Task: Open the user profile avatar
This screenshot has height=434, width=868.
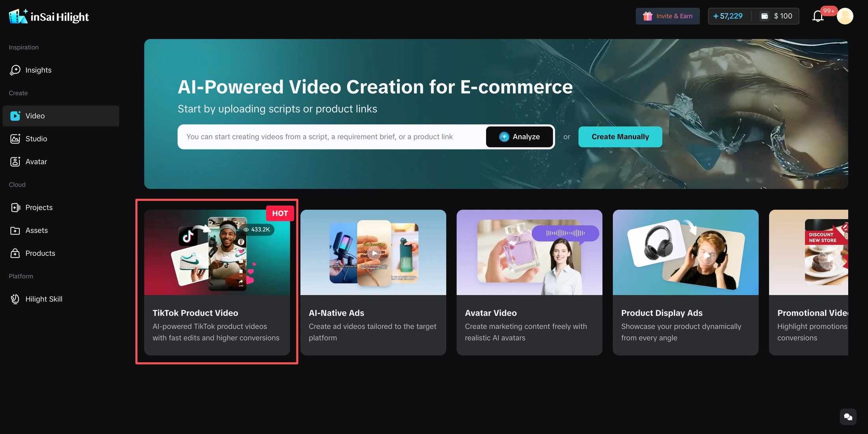Action: [845, 16]
